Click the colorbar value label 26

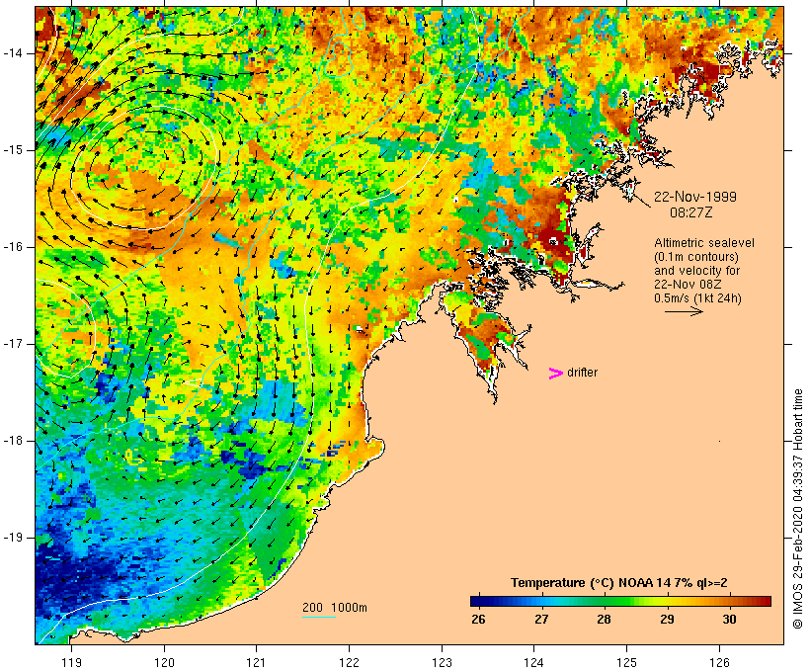click(x=478, y=619)
